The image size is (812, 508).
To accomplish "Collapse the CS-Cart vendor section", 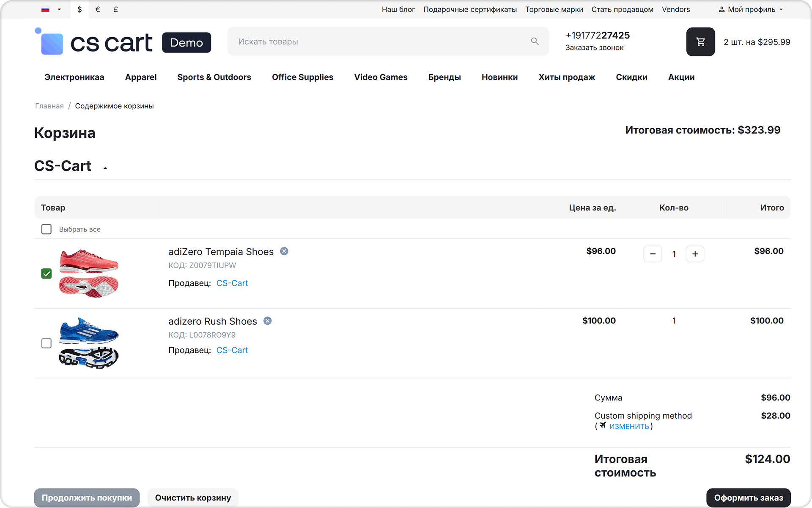I will 105,168.
